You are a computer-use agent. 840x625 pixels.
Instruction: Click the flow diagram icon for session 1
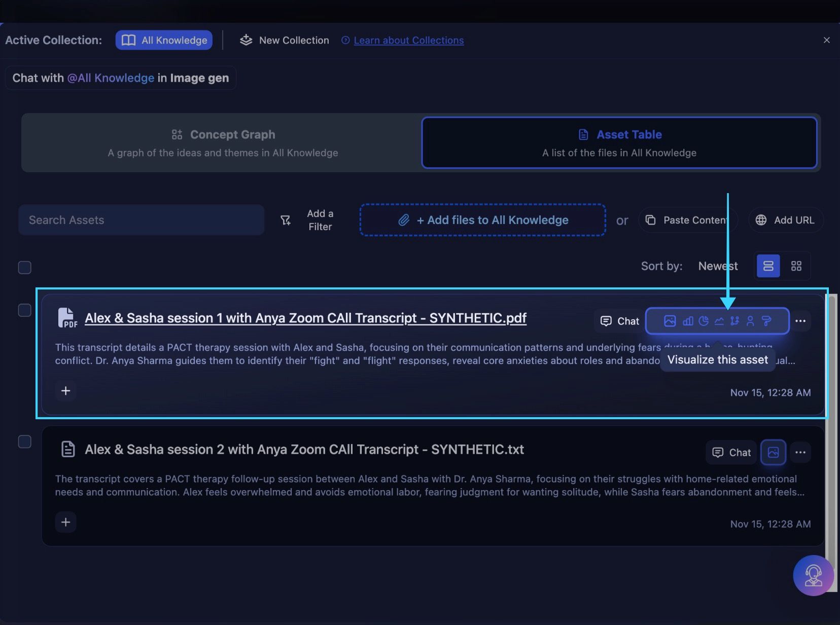[734, 321]
